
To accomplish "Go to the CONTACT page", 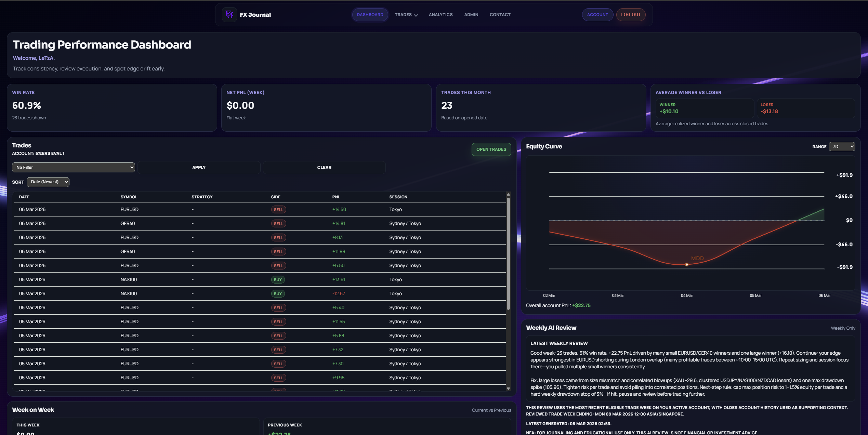I will [x=500, y=15].
